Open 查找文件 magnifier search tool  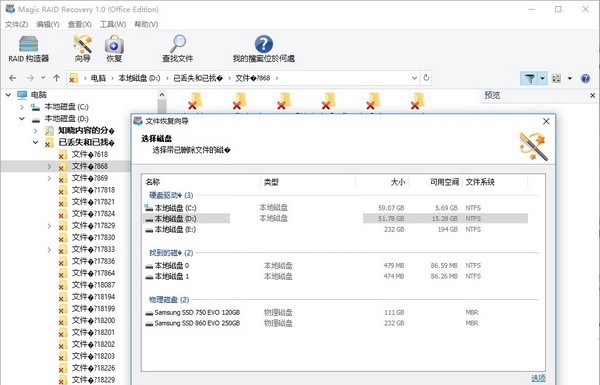[178, 49]
